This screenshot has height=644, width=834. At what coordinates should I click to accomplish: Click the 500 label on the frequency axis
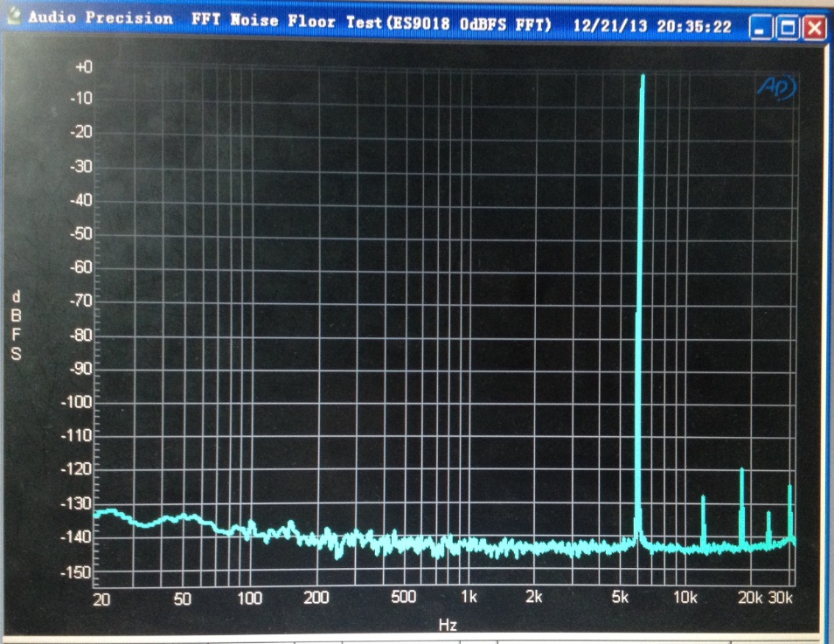403,597
